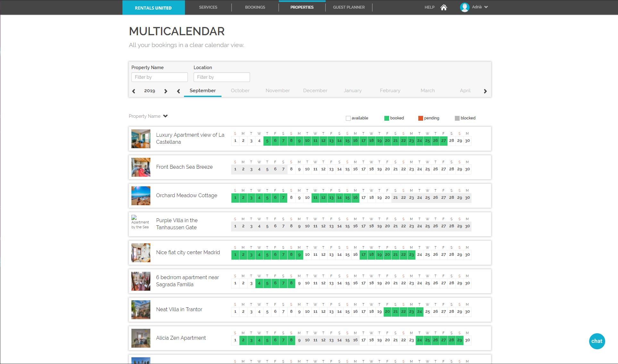
Task: Click the pending orange legend square
Action: point(421,118)
